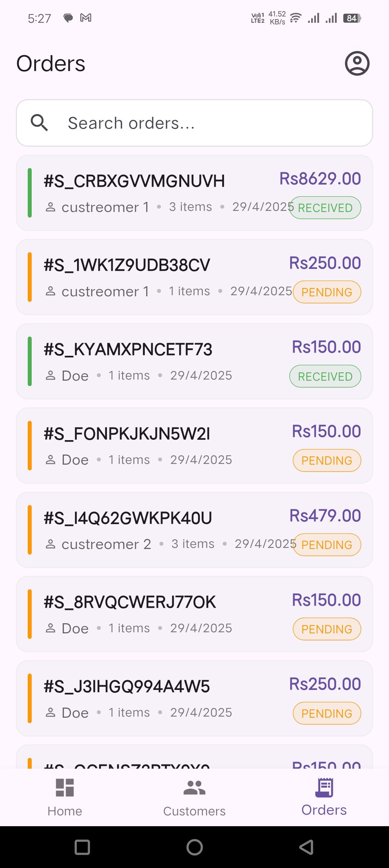This screenshot has height=868, width=389.
Task: Open order #S_FONPKJKJN5W2I
Action: 127,434
